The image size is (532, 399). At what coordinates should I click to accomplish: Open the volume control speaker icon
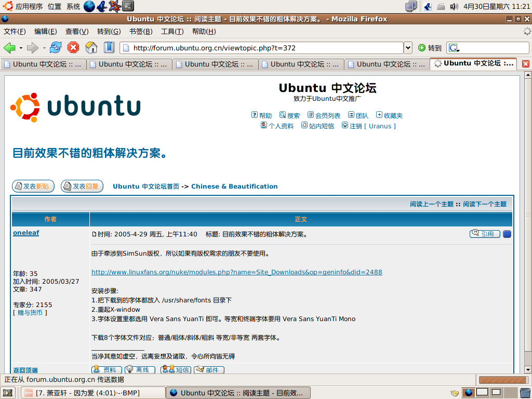click(454, 6)
